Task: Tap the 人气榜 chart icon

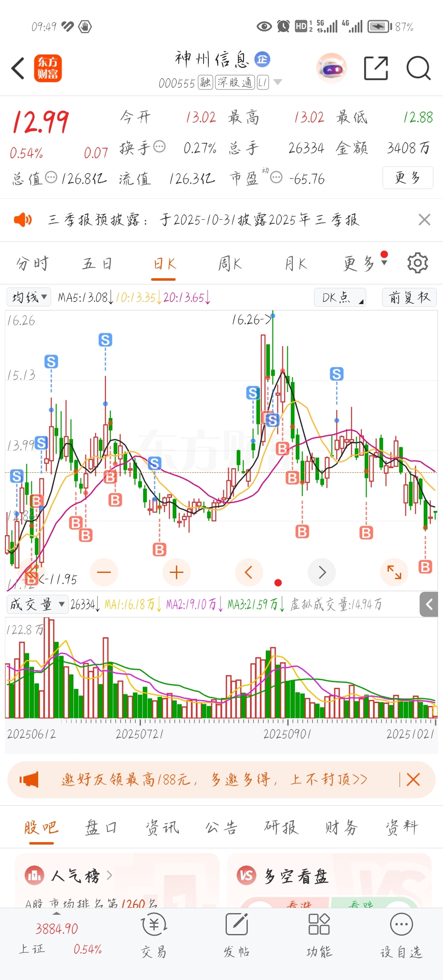Action: click(34, 875)
